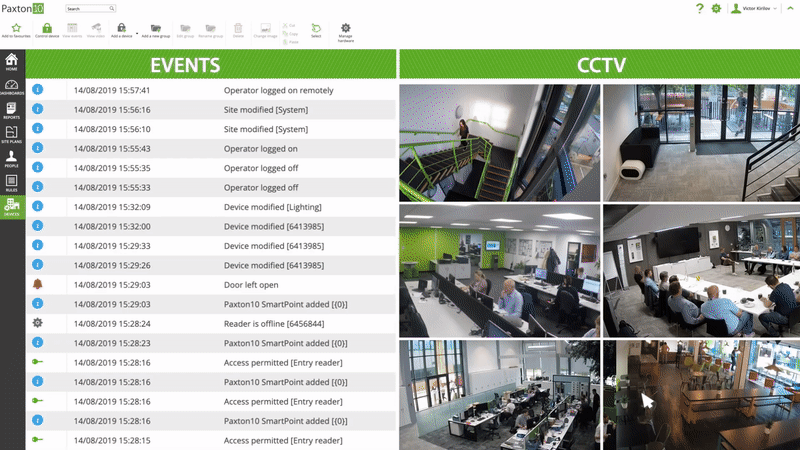Open the Devices section in sidebar
Viewport: 800px width, 450px height.
tap(12, 207)
